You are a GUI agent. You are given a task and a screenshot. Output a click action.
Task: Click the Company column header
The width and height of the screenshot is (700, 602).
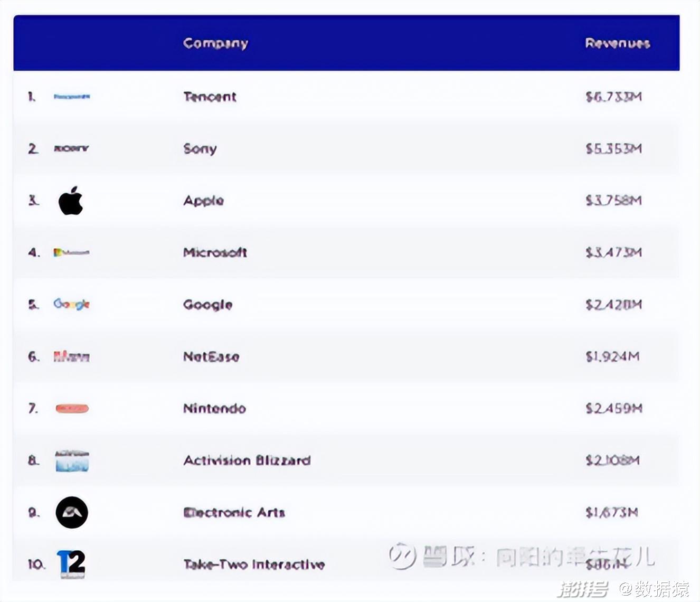point(215,43)
